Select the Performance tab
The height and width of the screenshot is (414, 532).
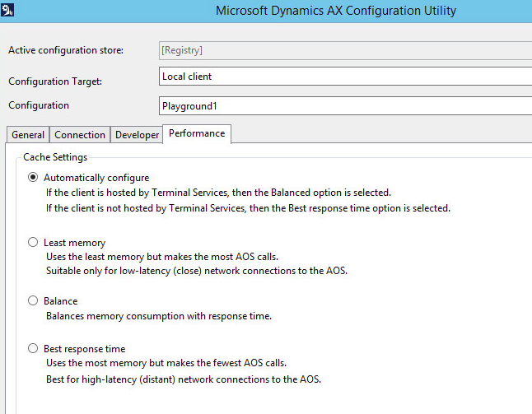(197, 133)
